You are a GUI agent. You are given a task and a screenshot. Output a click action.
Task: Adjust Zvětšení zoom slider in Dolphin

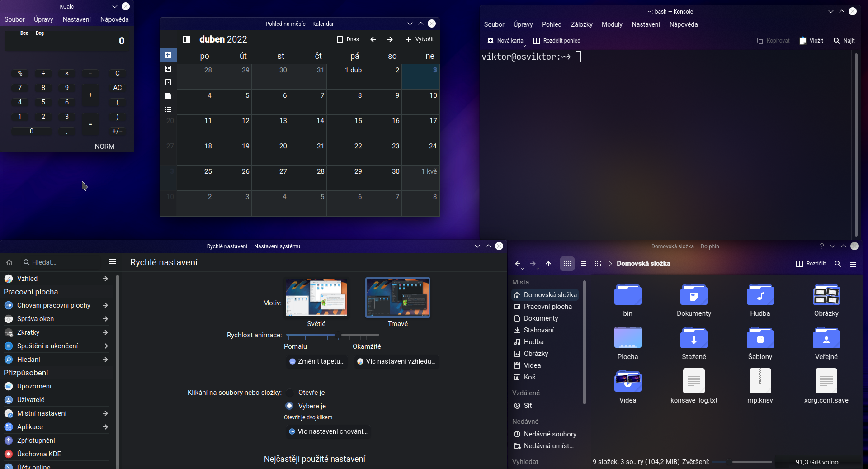(741, 462)
